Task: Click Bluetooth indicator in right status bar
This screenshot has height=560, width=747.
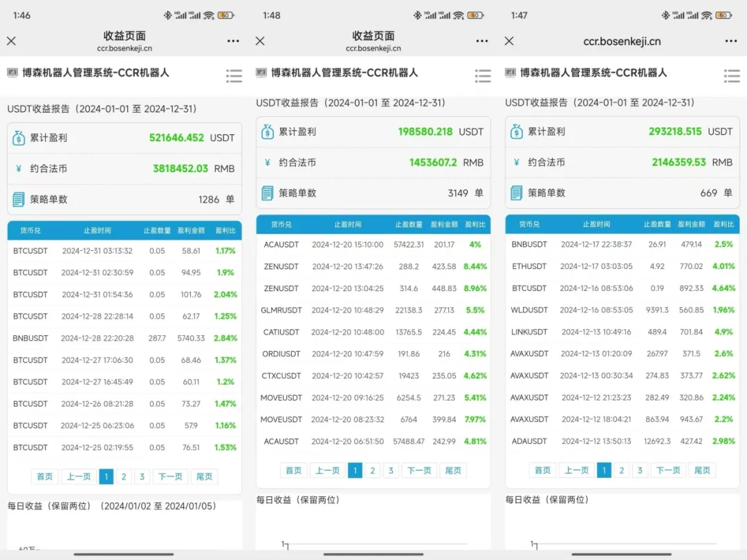Action: (x=665, y=15)
